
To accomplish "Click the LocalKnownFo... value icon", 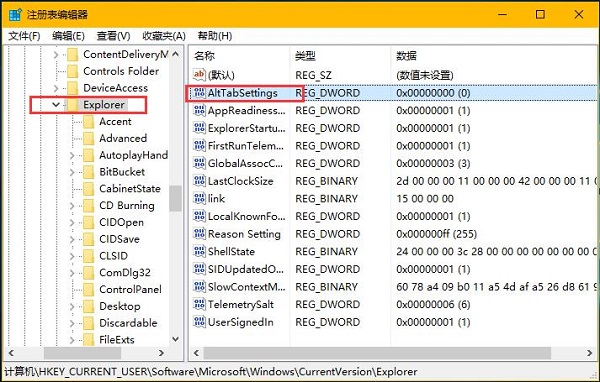I will [199, 216].
